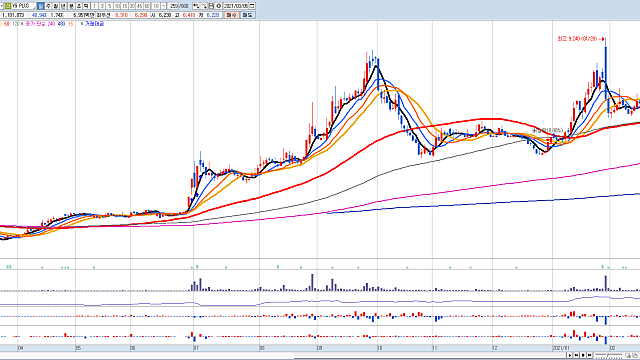
Task: Choose the 1 interval button
Action: click(x=94, y=6)
